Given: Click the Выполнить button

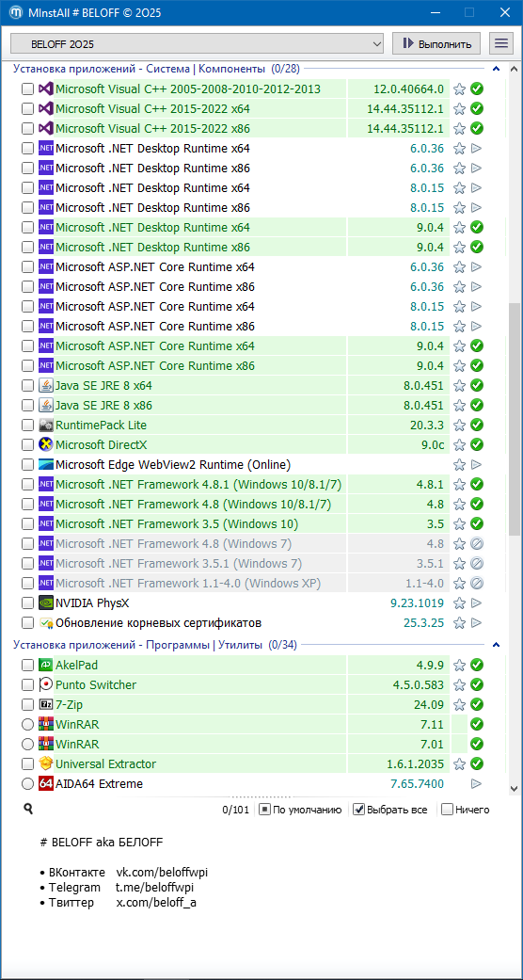Looking at the screenshot, I should point(436,43).
